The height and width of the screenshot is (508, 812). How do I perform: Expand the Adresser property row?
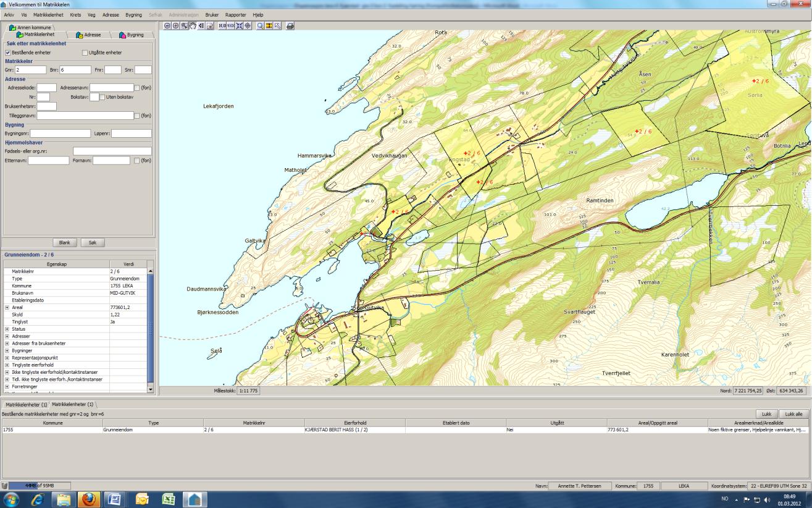7,336
